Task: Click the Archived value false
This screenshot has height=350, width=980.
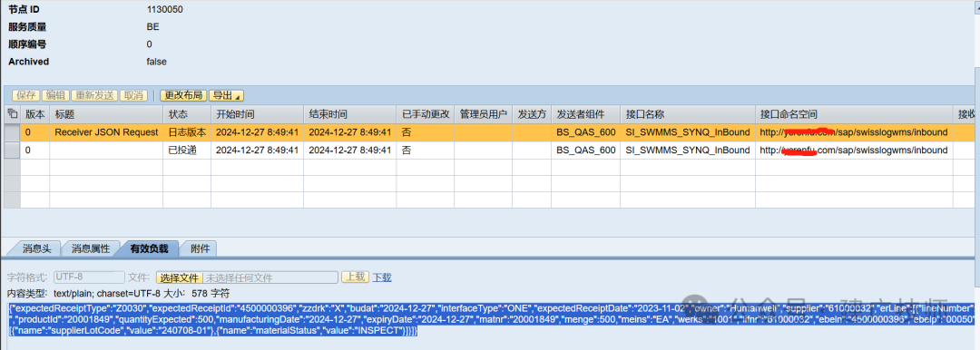Action: coord(156,62)
